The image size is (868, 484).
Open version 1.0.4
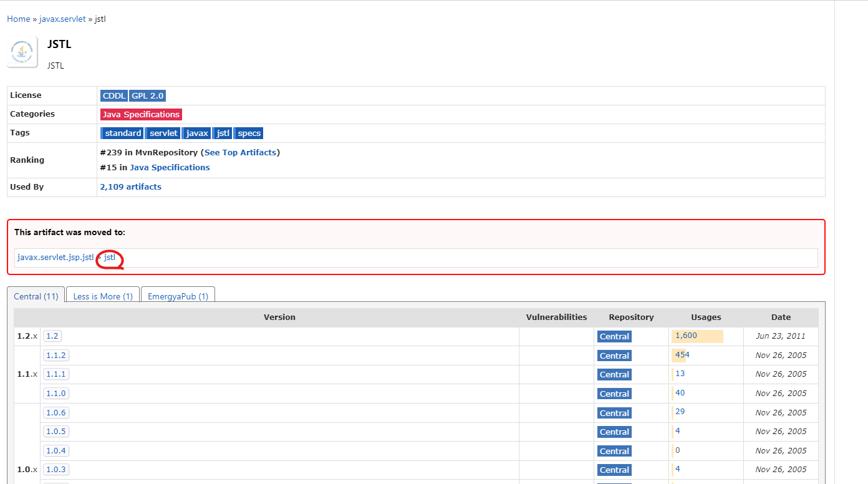click(x=56, y=450)
